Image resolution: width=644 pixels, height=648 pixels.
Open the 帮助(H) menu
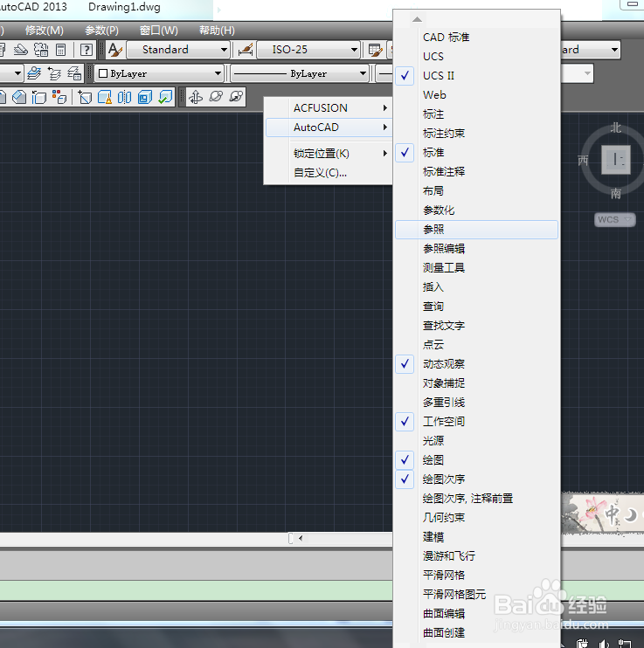(217, 31)
